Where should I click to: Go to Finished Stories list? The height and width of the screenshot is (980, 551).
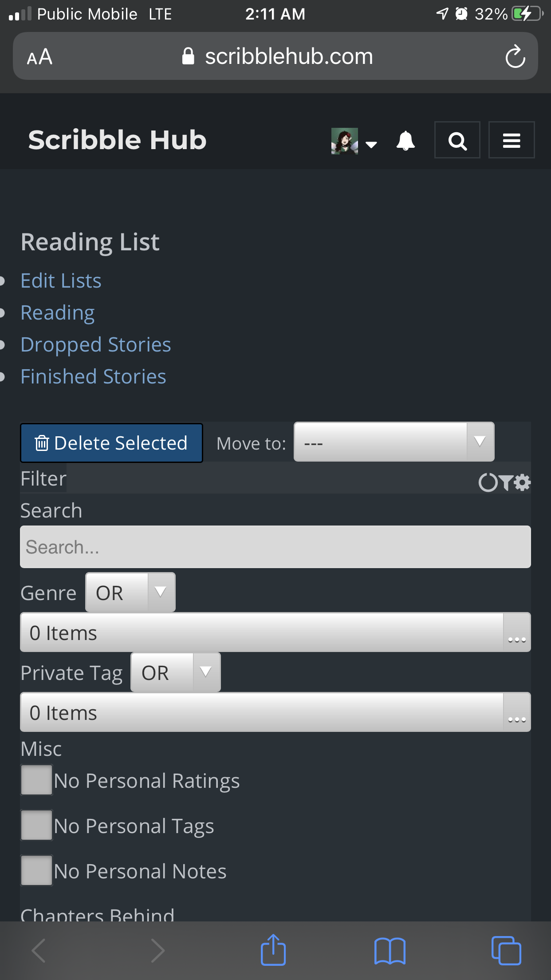(x=94, y=377)
